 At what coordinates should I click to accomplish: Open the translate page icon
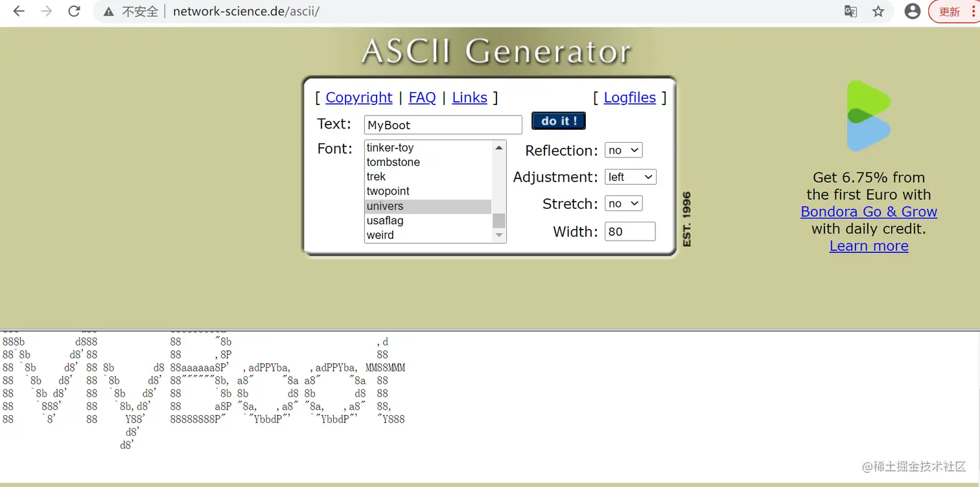pos(850,11)
